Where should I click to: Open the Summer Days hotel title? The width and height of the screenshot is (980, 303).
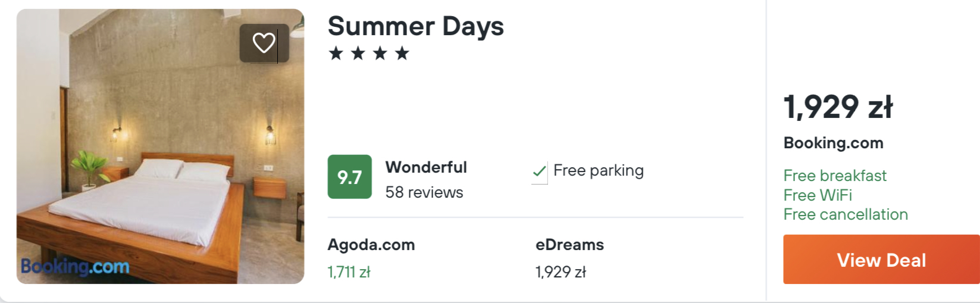click(x=415, y=26)
